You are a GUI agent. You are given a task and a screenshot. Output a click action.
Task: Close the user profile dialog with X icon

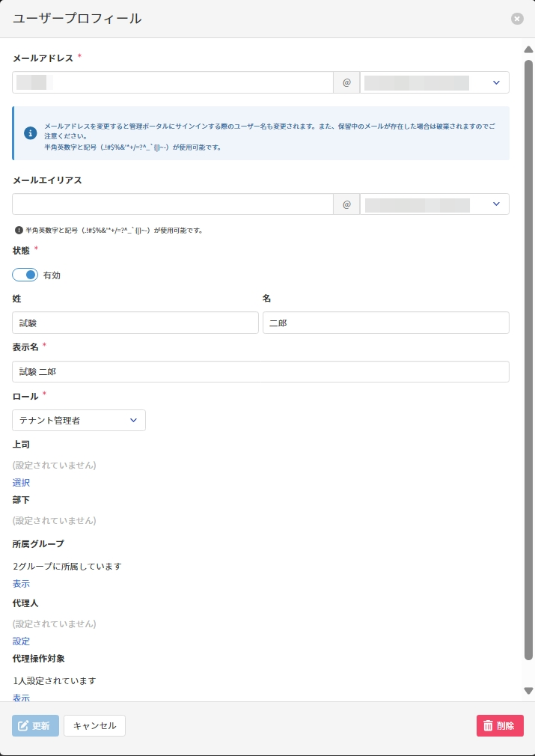click(x=517, y=19)
